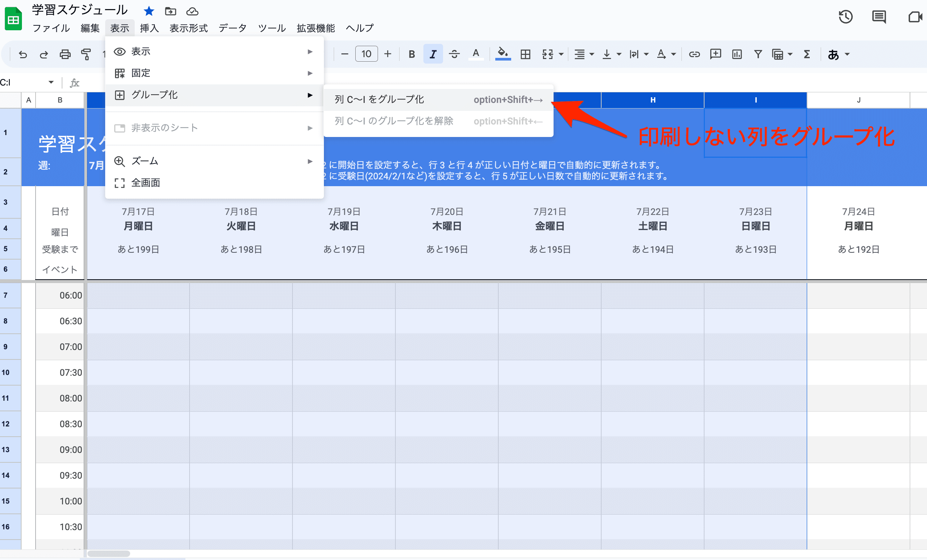This screenshot has height=560, width=927.
Task: Open the fill color bucket
Action: point(503,54)
